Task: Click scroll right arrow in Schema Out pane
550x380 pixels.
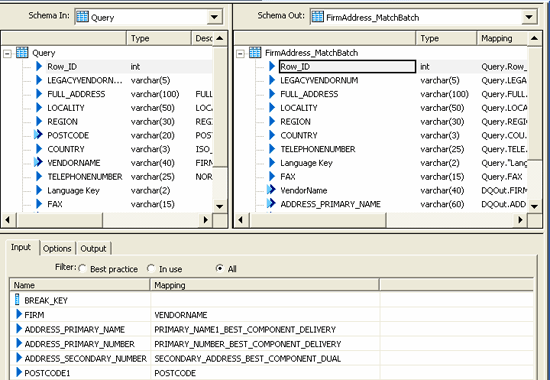Action: pos(521,220)
